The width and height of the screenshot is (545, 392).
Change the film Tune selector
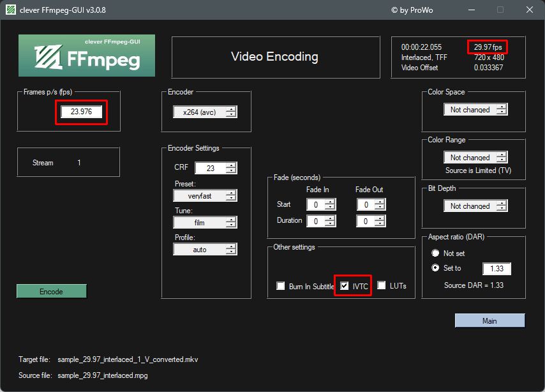pos(205,222)
